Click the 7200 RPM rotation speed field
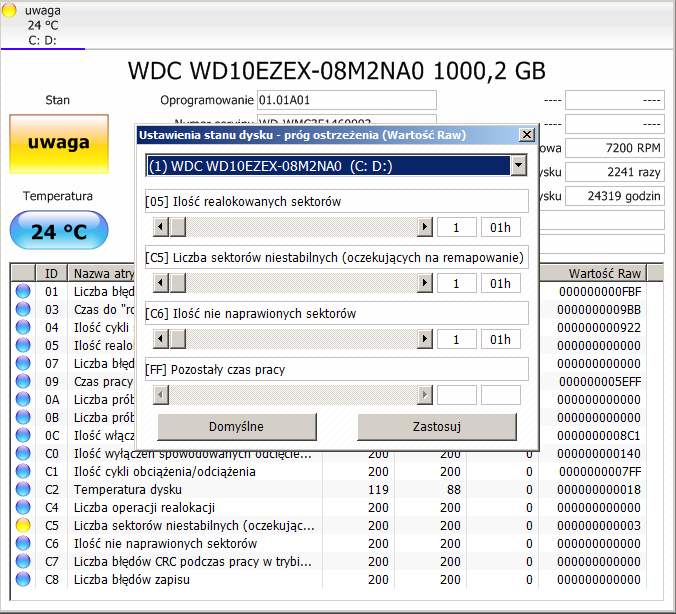This screenshot has width=676, height=614. point(615,148)
